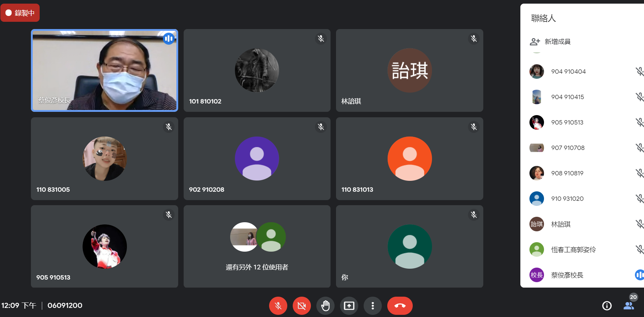
Task: Unmute your microphone in the bottom toolbar
Action: [x=278, y=306]
